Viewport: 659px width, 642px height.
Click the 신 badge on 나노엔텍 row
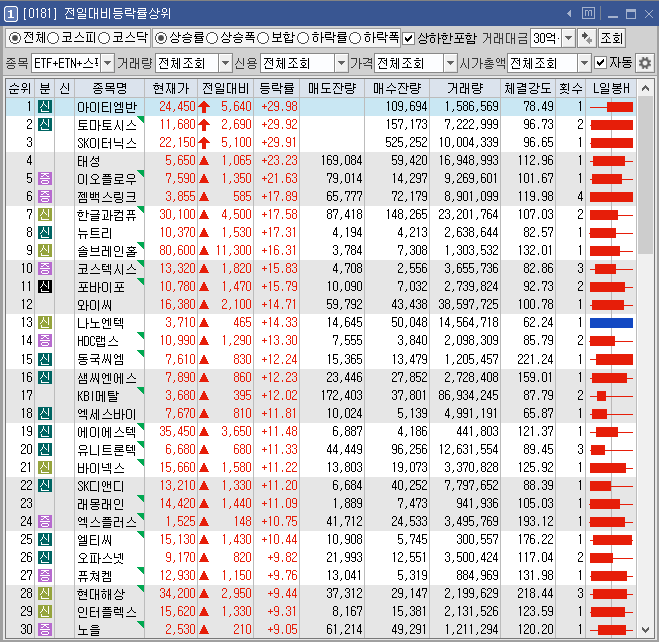45,323
